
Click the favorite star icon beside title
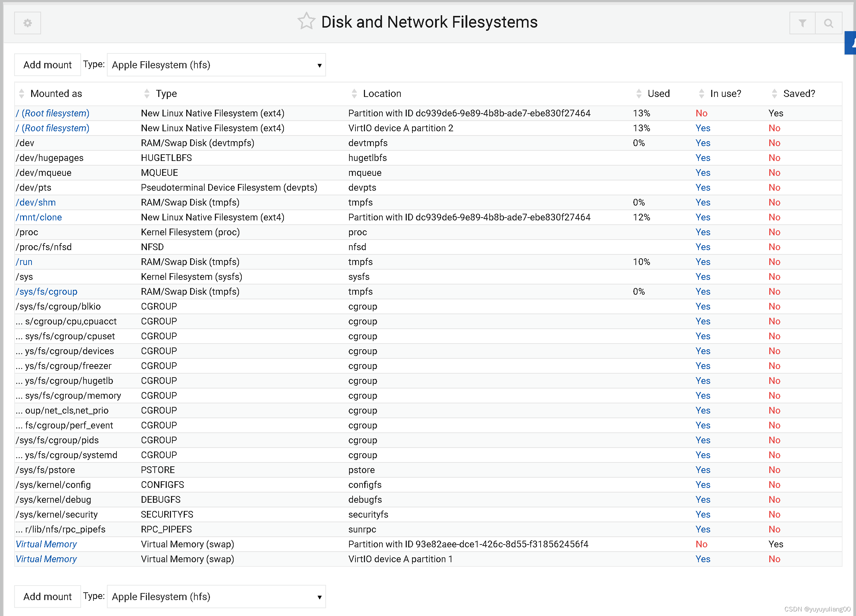coord(306,22)
